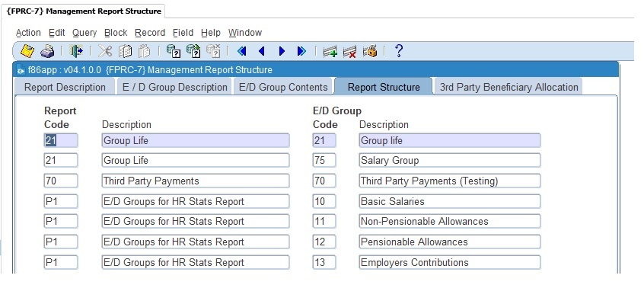Click the E/D Group Code 75 field
644x285 pixels.
pos(324,160)
